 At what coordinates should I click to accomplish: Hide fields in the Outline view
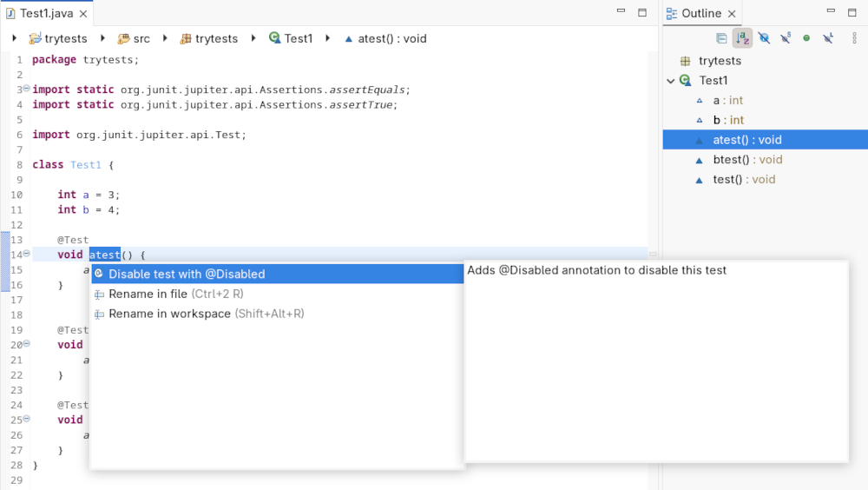[x=764, y=38]
